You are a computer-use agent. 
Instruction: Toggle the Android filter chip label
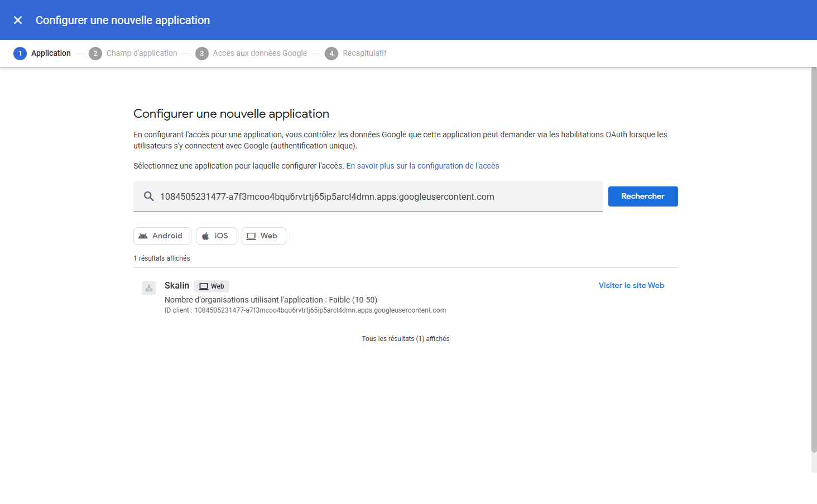pos(167,236)
